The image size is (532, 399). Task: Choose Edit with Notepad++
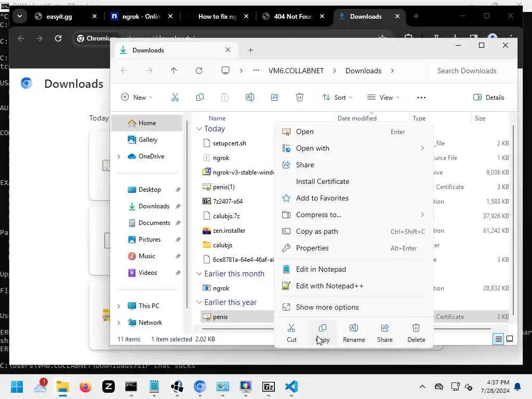click(x=353, y=286)
